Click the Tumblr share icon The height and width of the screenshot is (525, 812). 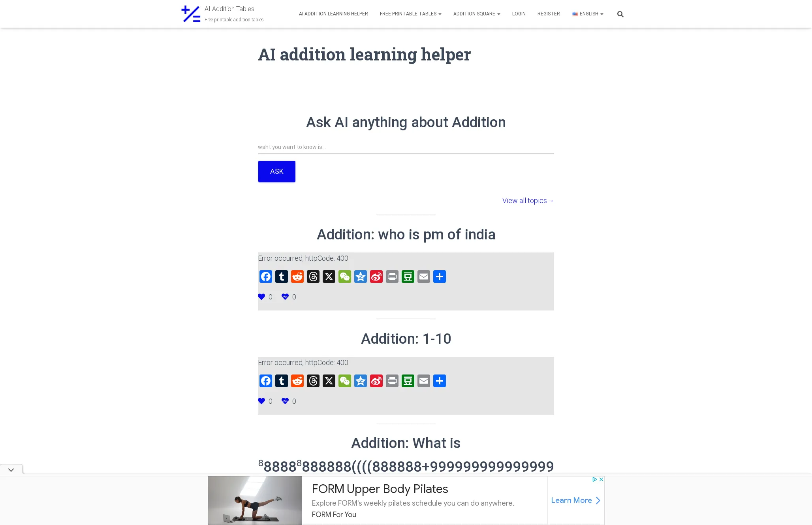(x=280, y=277)
